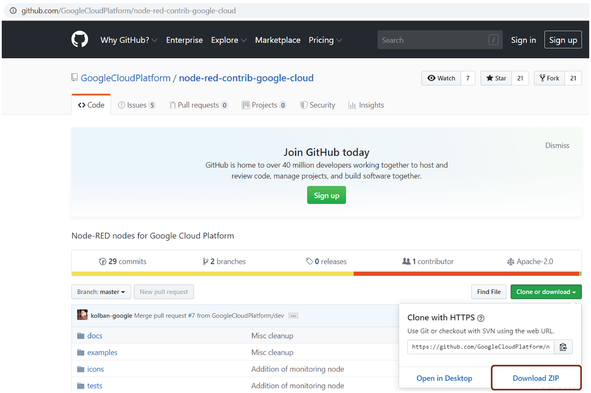Open the Why GitHub? dropdown menu
This screenshot has width=591, height=393.
click(x=129, y=40)
